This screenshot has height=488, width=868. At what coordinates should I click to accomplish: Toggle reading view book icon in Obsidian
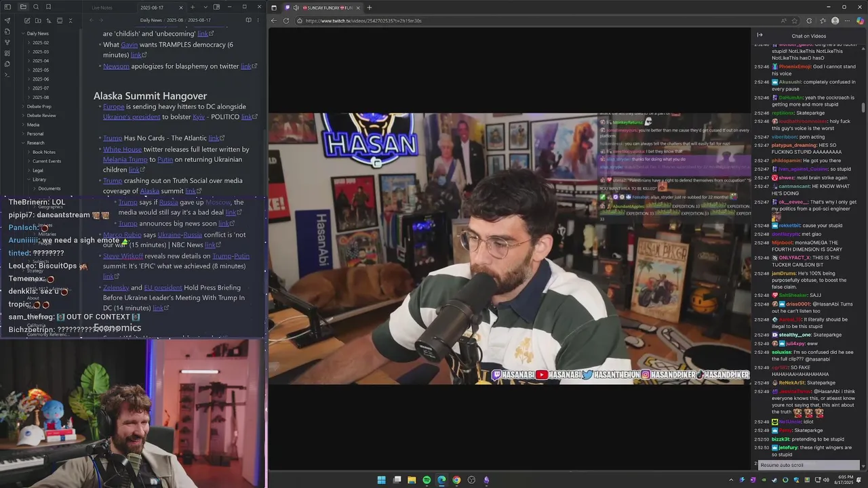click(249, 20)
